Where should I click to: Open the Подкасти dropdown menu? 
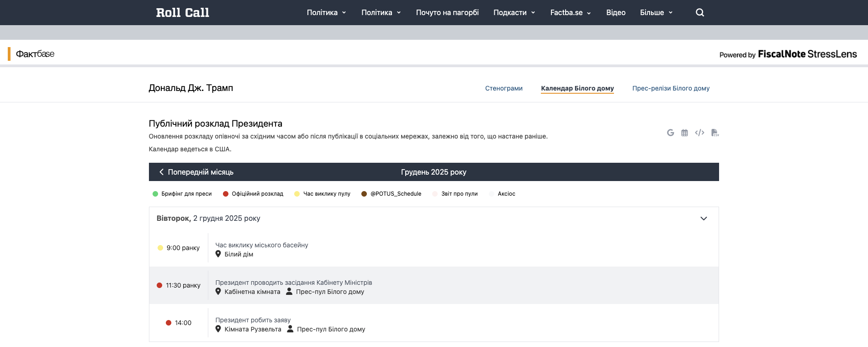(x=514, y=12)
